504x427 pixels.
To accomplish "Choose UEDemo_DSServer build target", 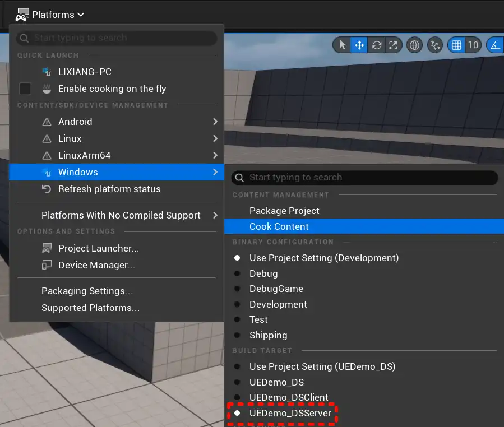I will 290,413.
